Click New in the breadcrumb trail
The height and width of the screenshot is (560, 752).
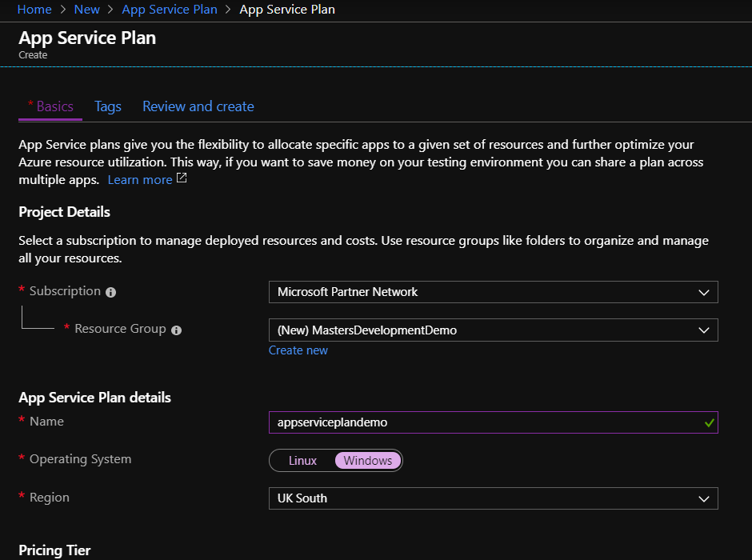point(87,10)
